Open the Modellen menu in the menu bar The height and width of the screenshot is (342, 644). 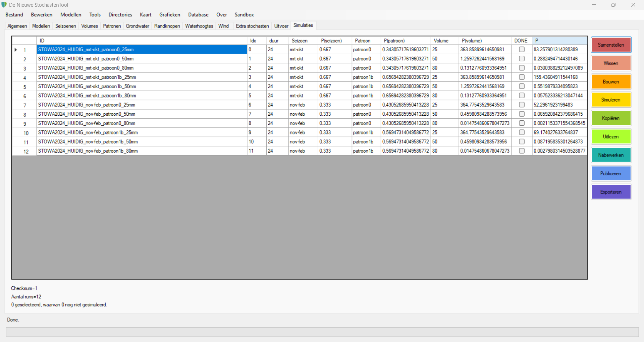(x=71, y=15)
